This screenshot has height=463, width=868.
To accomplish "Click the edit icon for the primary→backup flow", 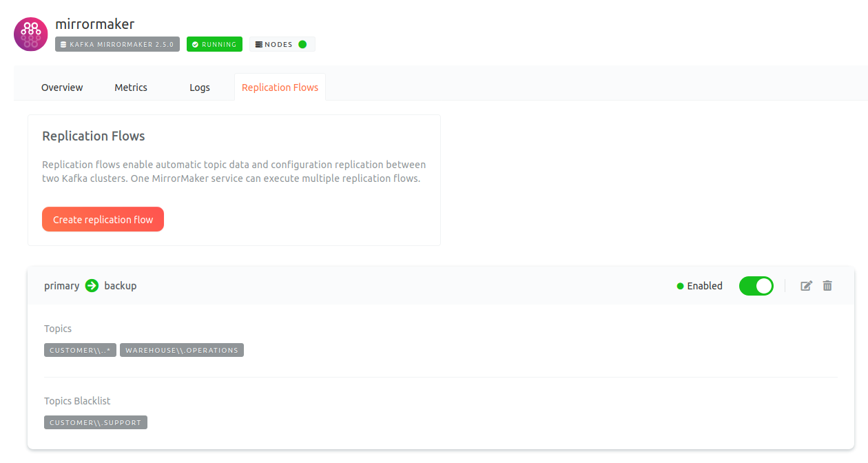I will click(806, 285).
